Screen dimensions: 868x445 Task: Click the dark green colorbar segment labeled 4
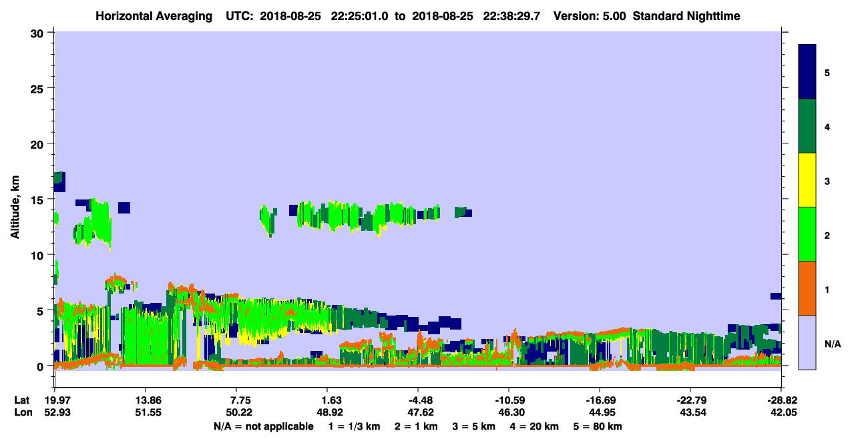807,126
